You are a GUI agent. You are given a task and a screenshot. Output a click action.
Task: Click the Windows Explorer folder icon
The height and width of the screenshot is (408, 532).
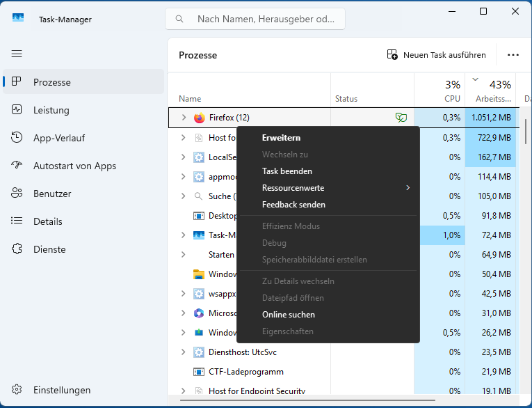pyautogui.click(x=198, y=274)
